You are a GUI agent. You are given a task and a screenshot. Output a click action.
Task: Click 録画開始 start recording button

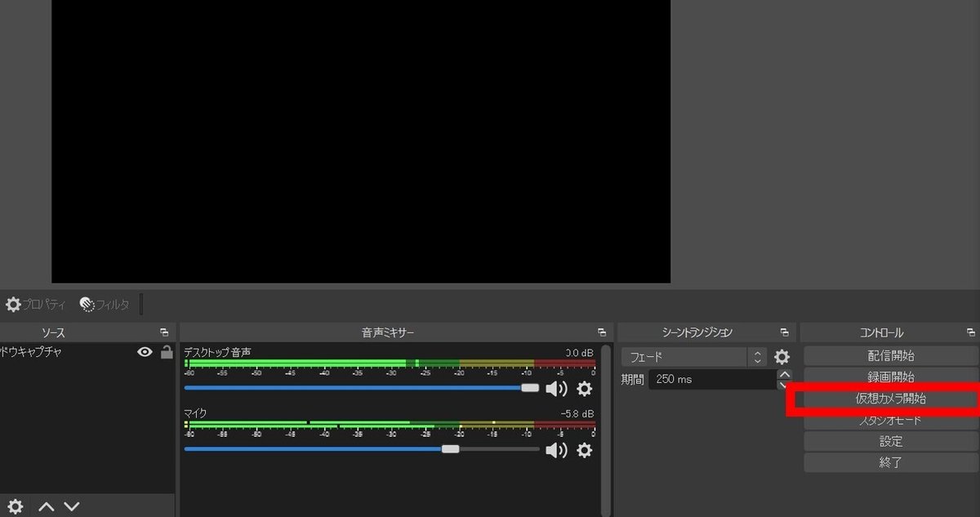click(x=890, y=377)
